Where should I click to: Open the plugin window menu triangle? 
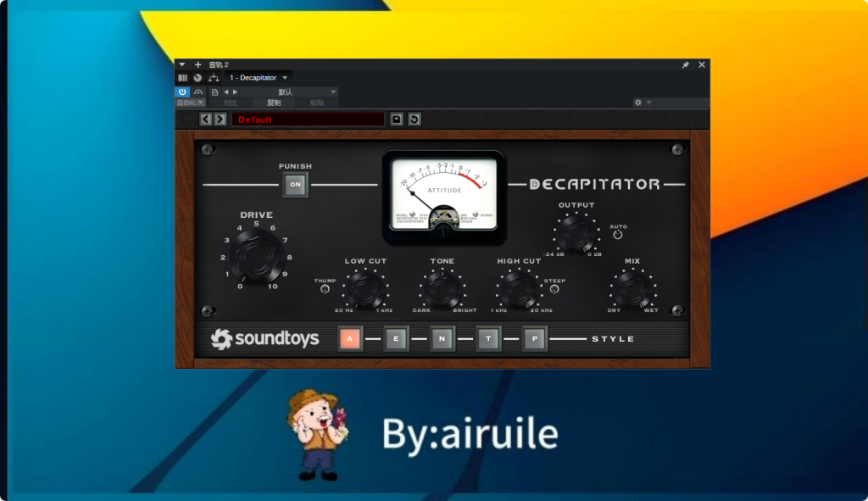182,64
